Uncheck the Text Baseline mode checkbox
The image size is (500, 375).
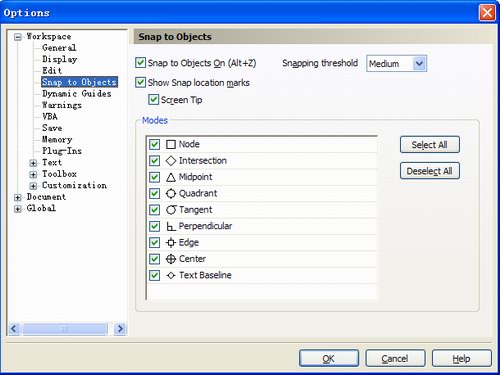pyautogui.click(x=154, y=275)
